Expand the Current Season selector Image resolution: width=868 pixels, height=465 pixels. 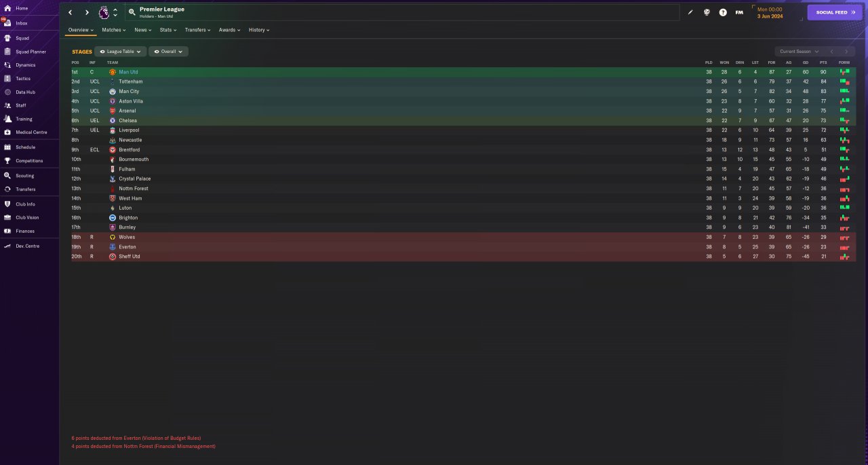[x=799, y=52]
